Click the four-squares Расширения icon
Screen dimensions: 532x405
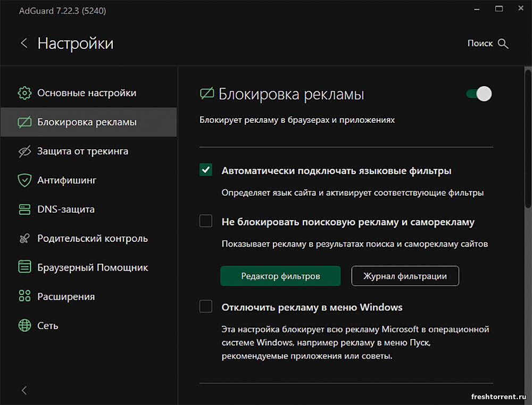(x=24, y=297)
